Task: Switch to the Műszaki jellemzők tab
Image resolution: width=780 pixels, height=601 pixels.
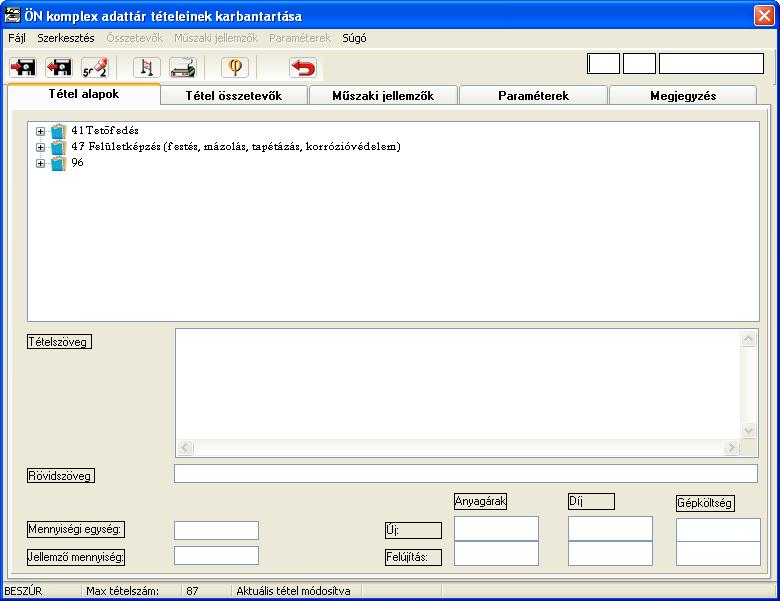Action: point(383,96)
